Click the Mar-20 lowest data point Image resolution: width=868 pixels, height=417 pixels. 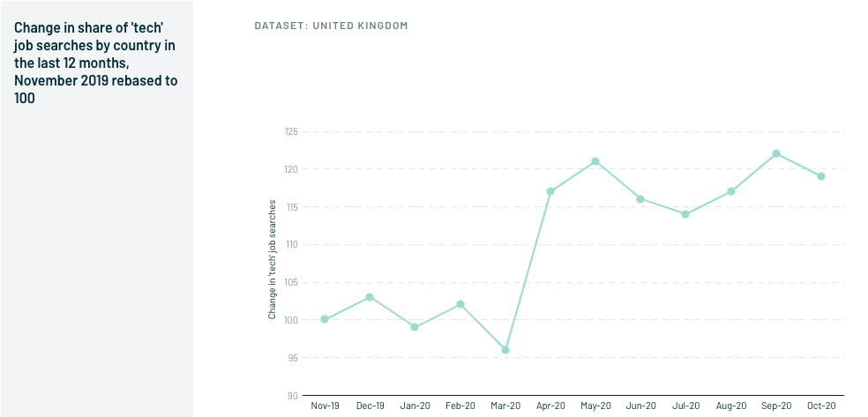(x=505, y=349)
